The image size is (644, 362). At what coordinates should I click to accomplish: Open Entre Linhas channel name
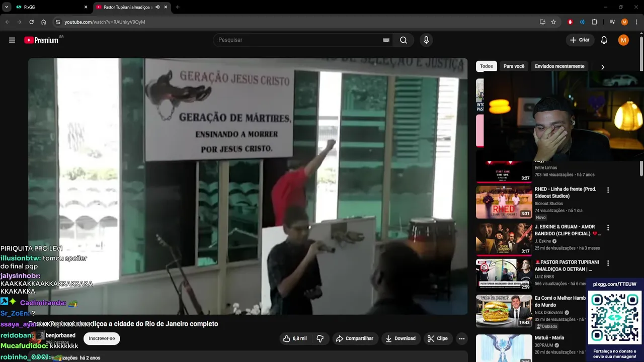point(546,168)
